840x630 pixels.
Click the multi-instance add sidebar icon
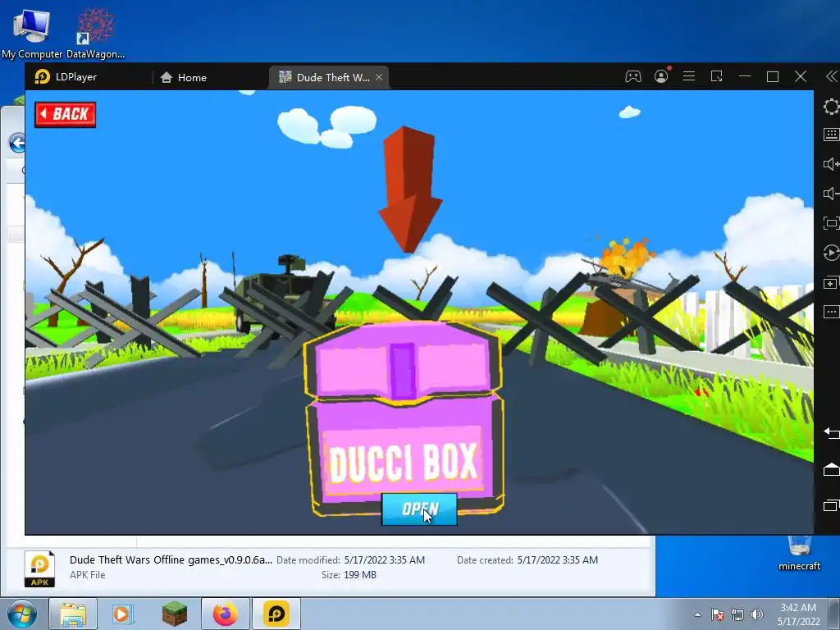coord(832,282)
